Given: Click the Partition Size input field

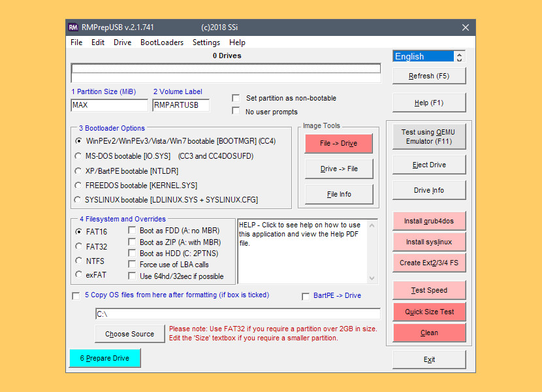Looking at the screenshot, I should tap(109, 105).
